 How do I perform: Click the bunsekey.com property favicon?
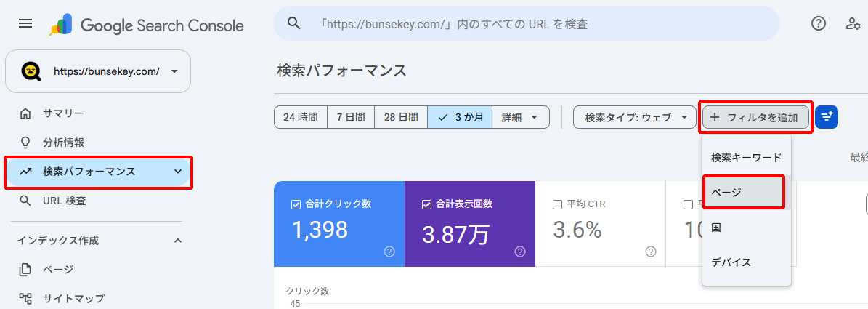(31, 71)
